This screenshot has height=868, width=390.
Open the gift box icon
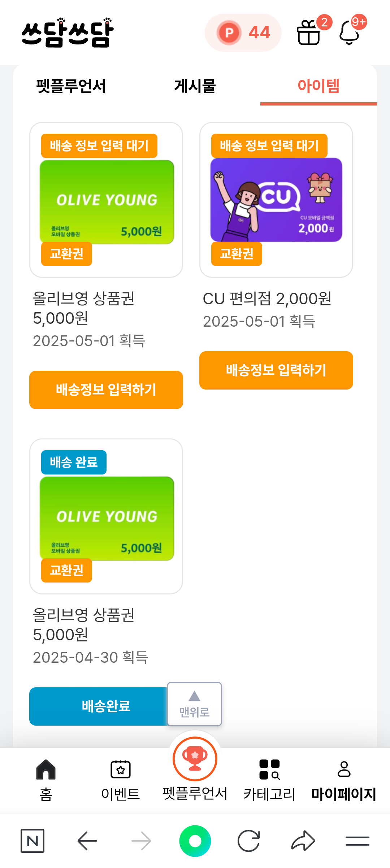pyautogui.click(x=309, y=33)
